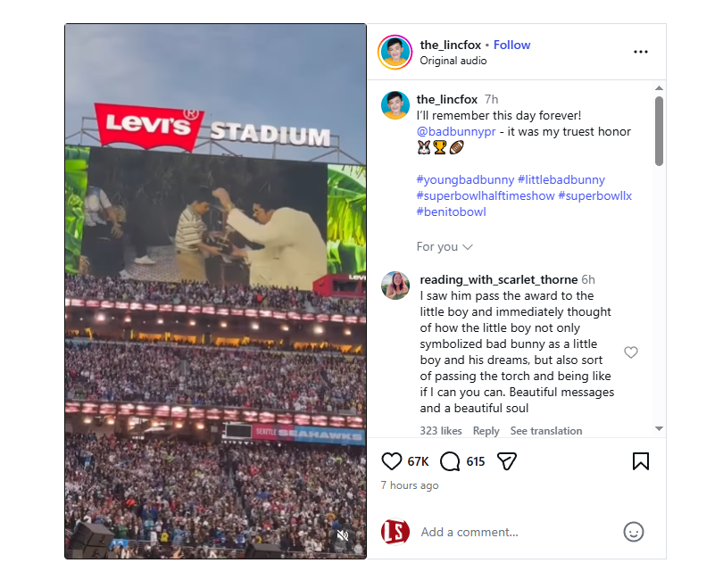Open the_lincfox profile picture in header
Screen dimensions: 723x588
395,52
